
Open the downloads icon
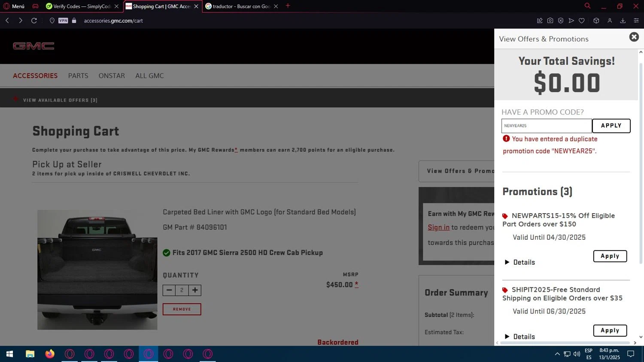pyautogui.click(x=623, y=21)
